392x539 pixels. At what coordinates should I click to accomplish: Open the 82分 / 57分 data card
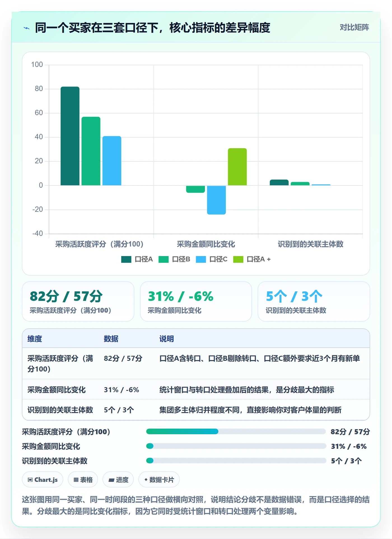pos(78,301)
